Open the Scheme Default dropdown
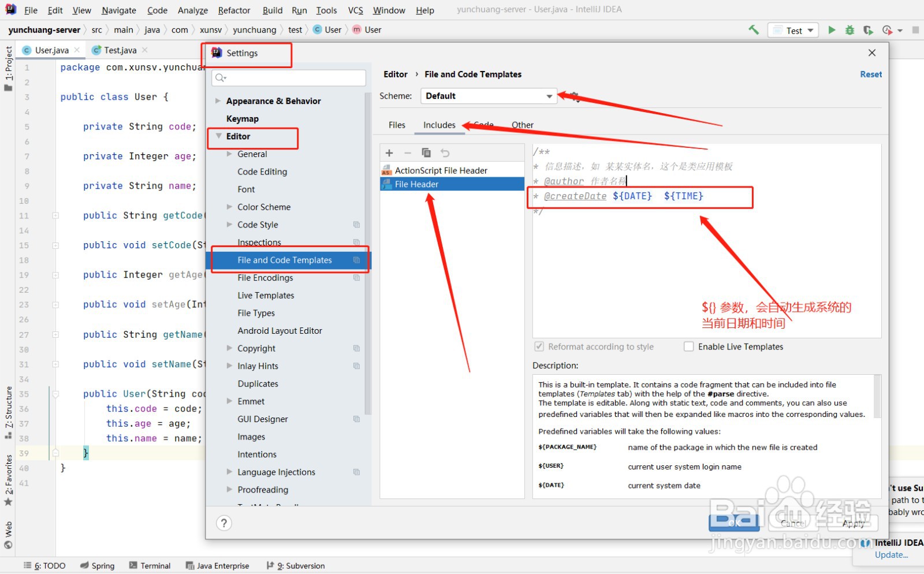 click(x=489, y=96)
